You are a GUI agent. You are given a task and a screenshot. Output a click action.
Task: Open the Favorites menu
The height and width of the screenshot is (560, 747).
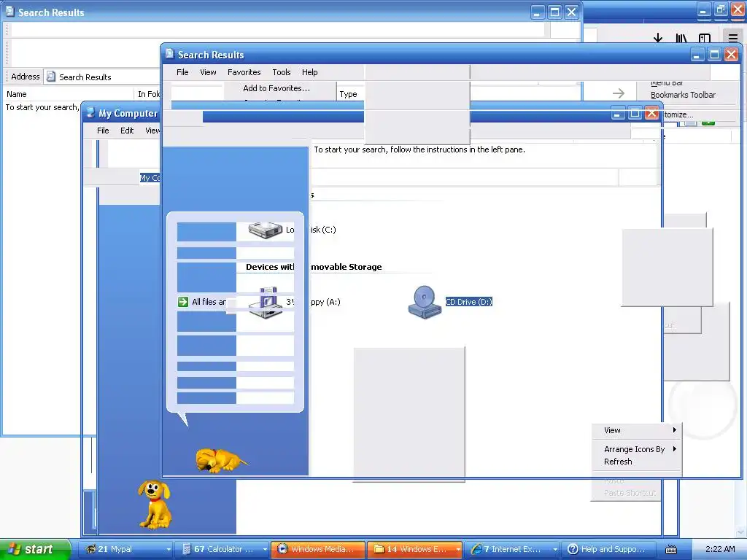[x=244, y=72]
